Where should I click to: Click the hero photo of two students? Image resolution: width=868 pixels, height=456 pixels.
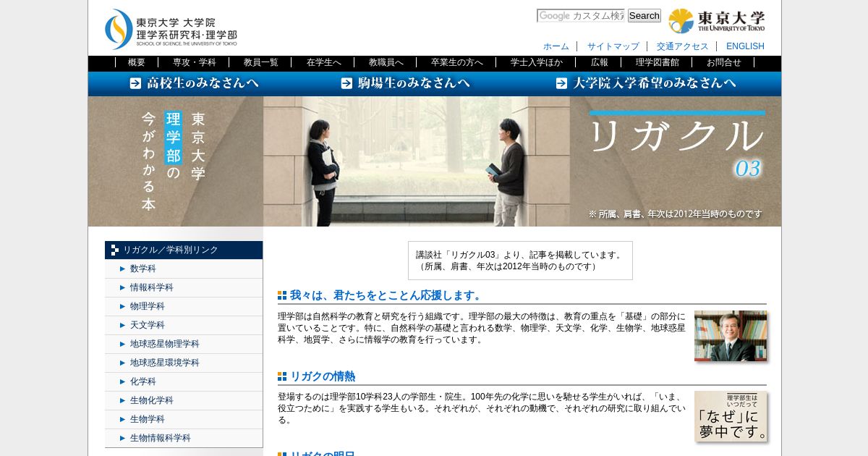click(x=417, y=161)
